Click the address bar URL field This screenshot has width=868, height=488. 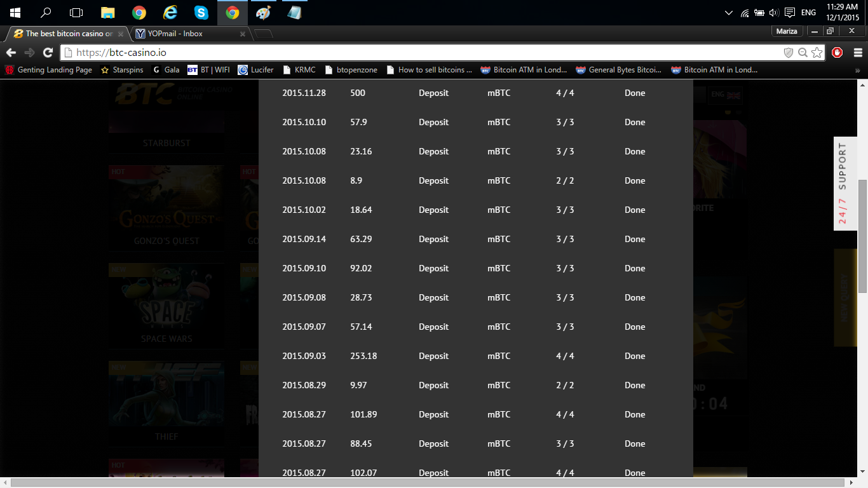(419, 53)
